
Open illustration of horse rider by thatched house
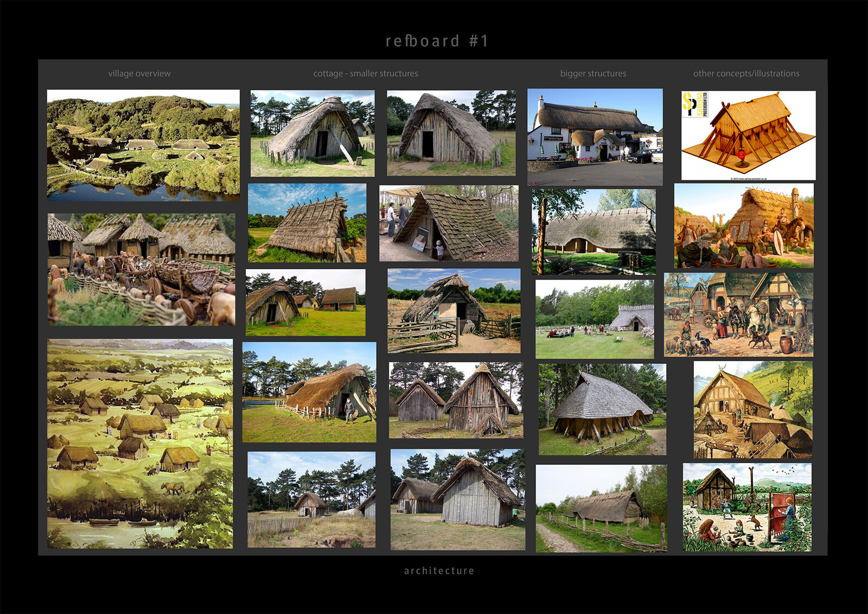coord(744,226)
